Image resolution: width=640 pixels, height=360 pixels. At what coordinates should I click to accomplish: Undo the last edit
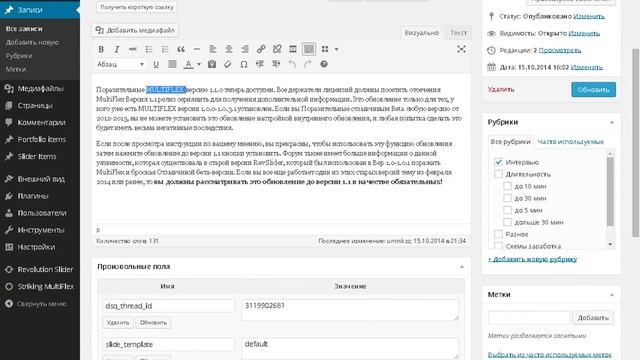[x=292, y=64]
